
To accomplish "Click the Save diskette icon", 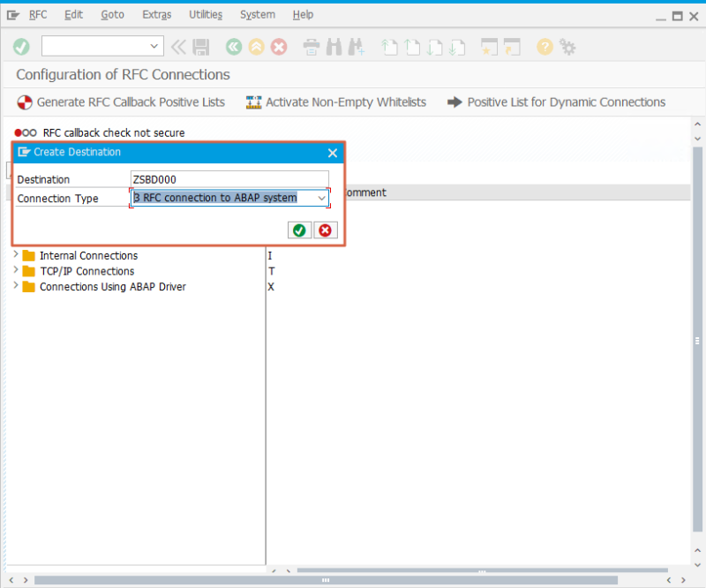I will pos(201,47).
